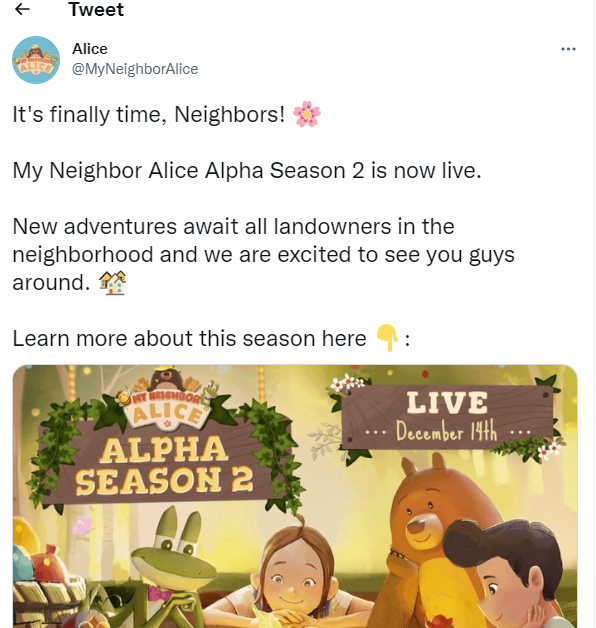Click the 'Tweet' header title

pyautogui.click(x=96, y=9)
